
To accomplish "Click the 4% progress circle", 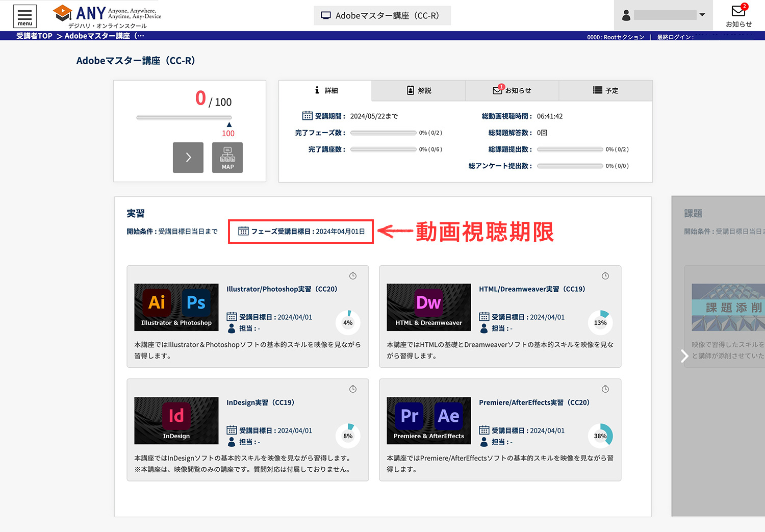I will pyautogui.click(x=348, y=322).
